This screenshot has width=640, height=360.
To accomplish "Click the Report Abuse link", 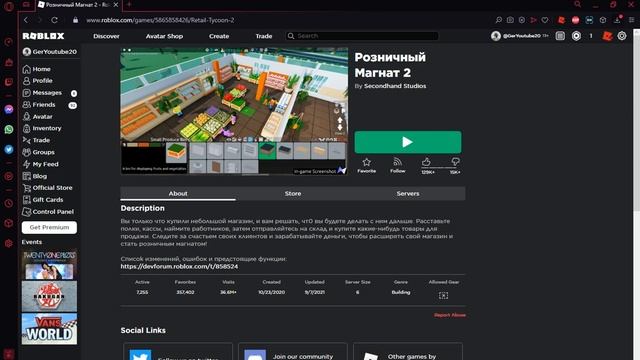I will [x=450, y=315].
